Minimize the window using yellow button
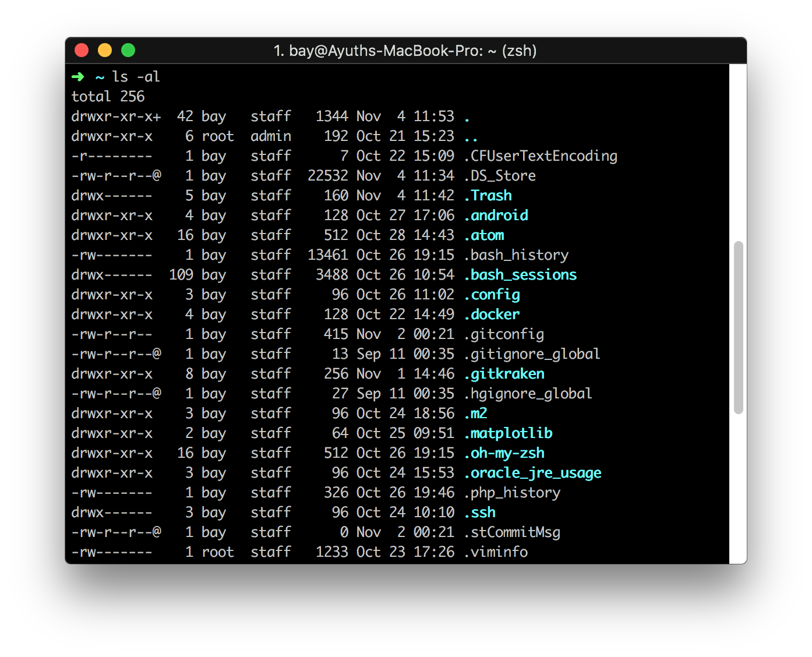The width and height of the screenshot is (812, 657). [x=105, y=51]
